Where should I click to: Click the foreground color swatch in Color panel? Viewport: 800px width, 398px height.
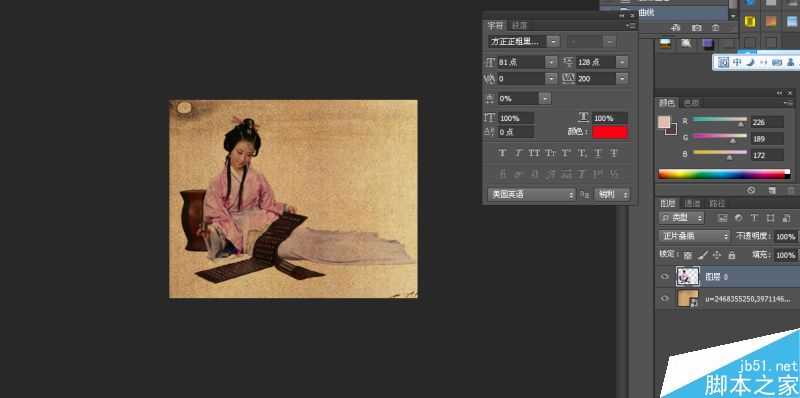point(664,122)
